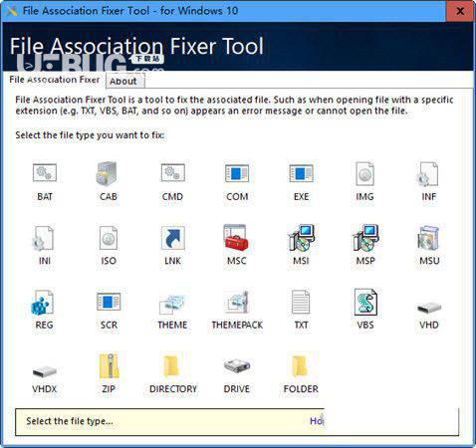476x448 pixels.
Task: Click the MSC toolbox icon
Action: pyautogui.click(x=236, y=238)
